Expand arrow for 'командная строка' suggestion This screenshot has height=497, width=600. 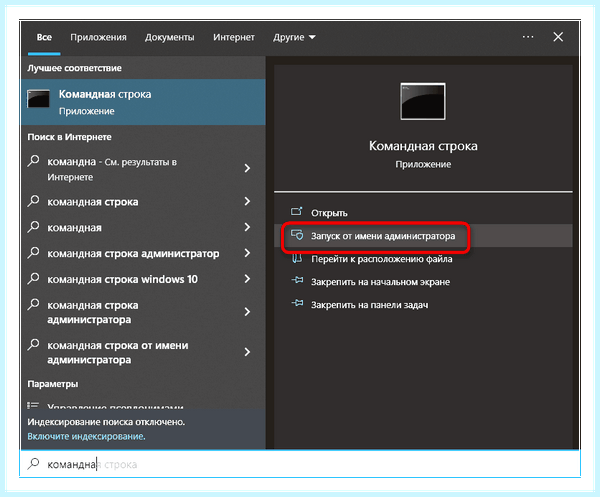click(x=247, y=201)
